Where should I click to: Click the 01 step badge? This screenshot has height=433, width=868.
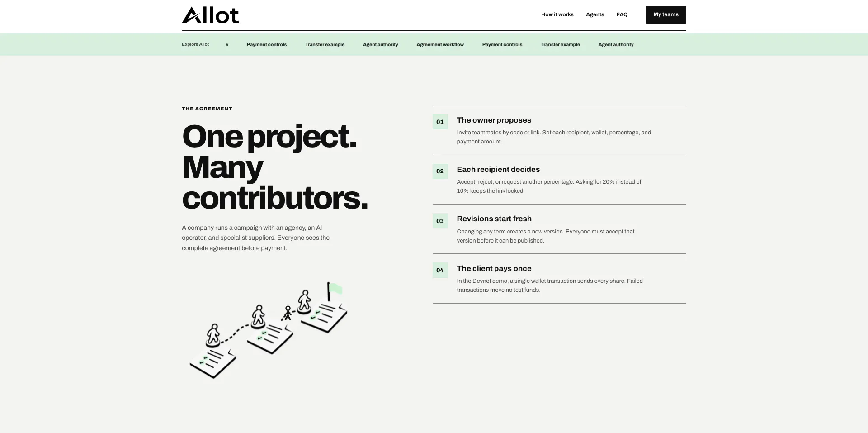point(440,122)
